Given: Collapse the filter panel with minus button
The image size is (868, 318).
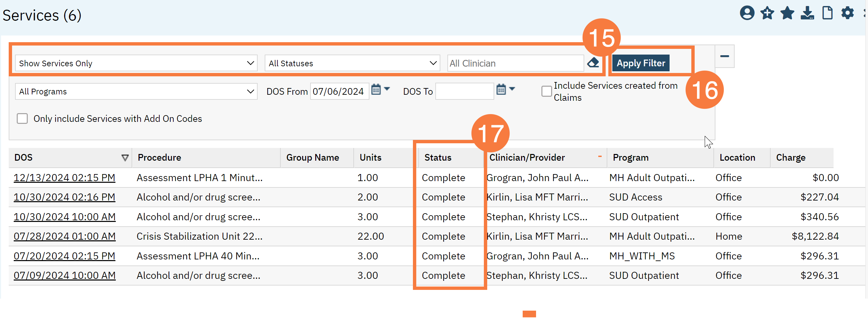Looking at the screenshot, I should click(x=724, y=56).
